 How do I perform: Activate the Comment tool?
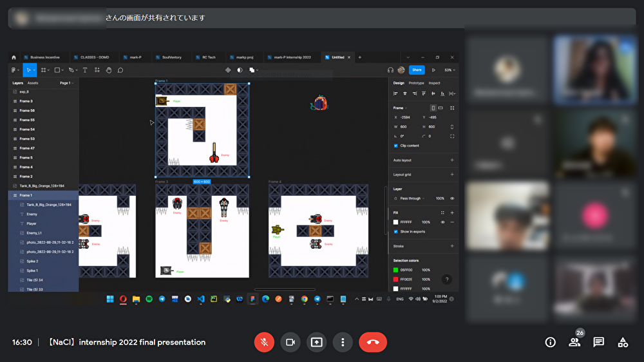[120, 70]
